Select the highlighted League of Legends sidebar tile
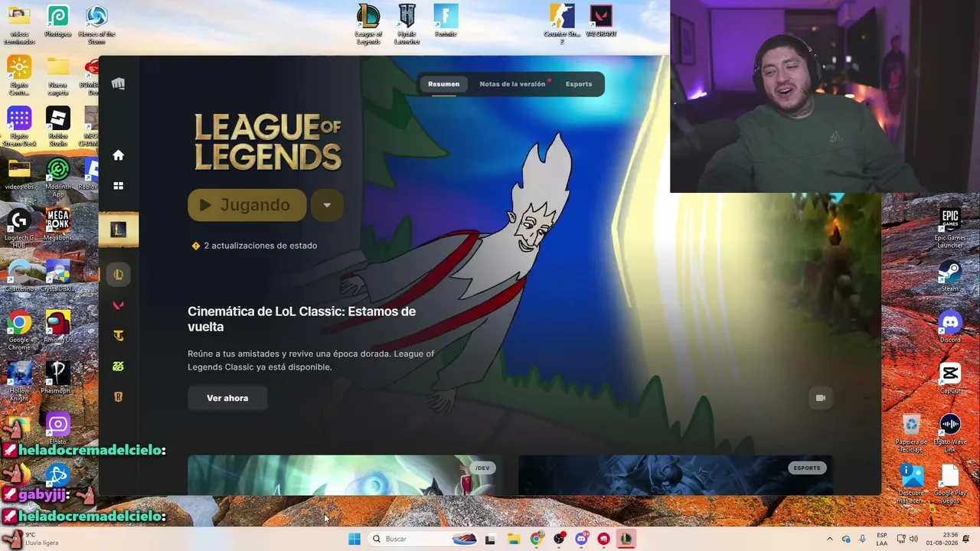980x551 pixels. [x=118, y=230]
